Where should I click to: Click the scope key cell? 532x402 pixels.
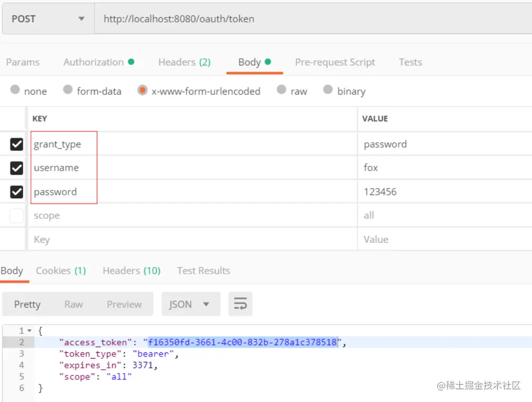point(192,216)
